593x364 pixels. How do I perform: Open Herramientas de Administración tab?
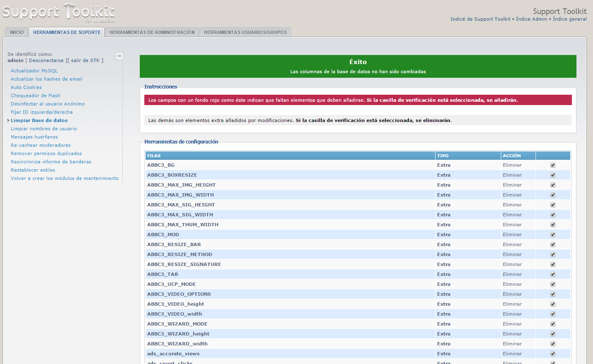[152, 32]
